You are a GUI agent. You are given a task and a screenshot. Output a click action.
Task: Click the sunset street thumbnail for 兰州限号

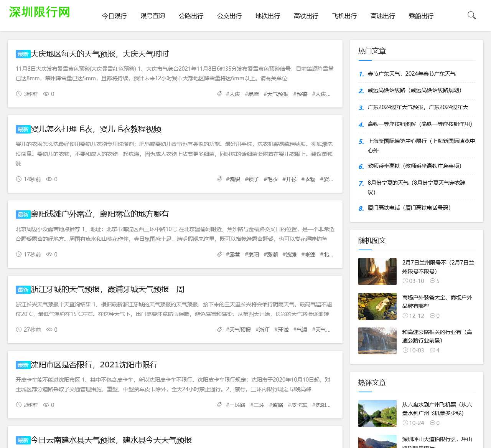pos(377,271)
